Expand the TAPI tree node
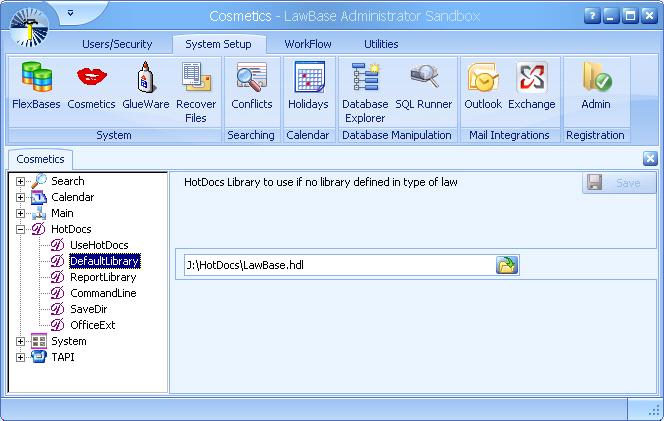This screenshot has height=421, width=664. (20, 357)
